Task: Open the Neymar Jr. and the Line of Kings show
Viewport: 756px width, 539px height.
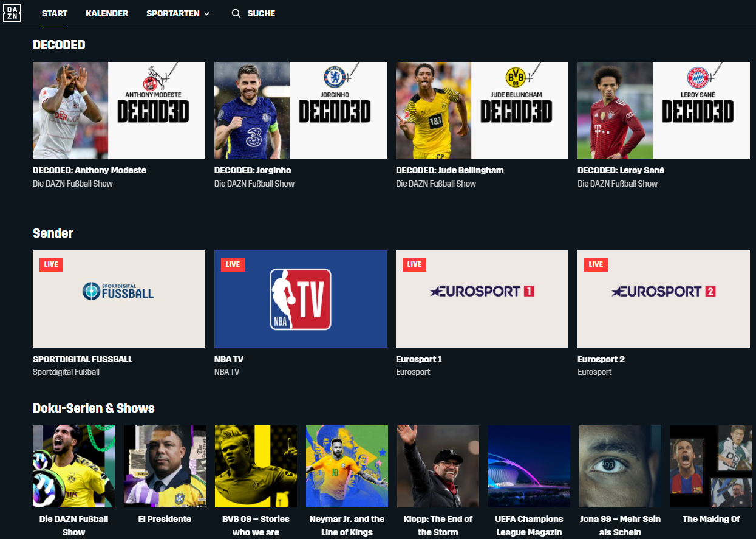Action: (x=347, y=466)
